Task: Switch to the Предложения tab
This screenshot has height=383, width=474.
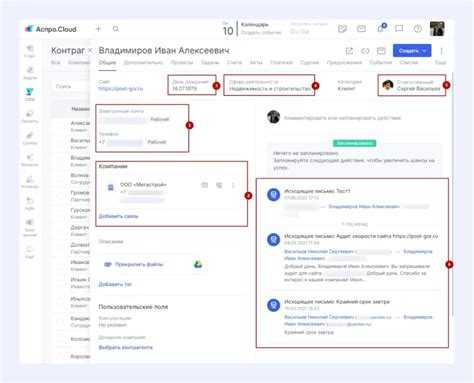Action: click(344, 63)
